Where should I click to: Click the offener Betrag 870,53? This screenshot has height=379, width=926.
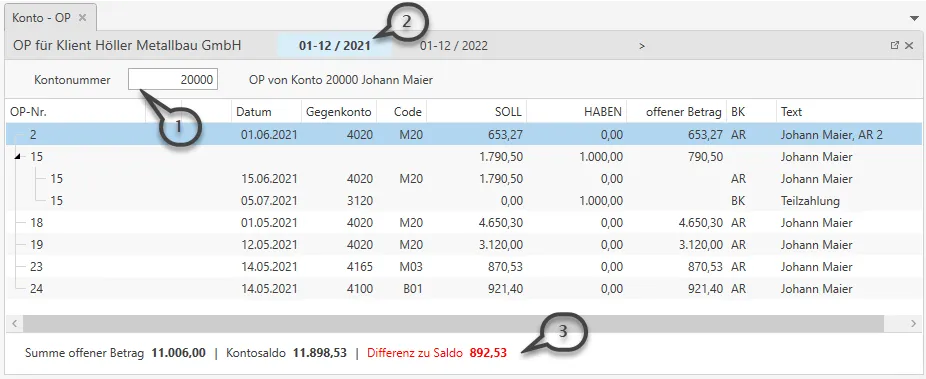(707, 267)
